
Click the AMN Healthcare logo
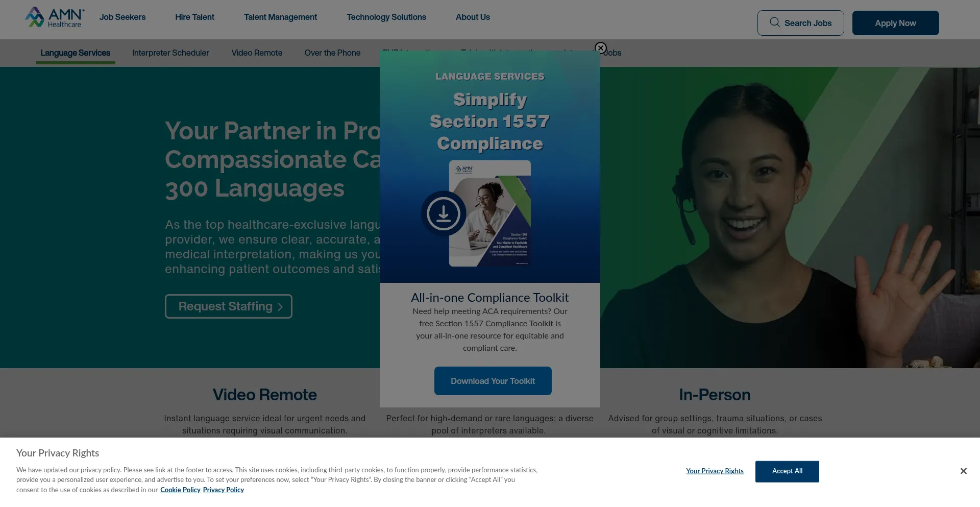tap(55, 17)
